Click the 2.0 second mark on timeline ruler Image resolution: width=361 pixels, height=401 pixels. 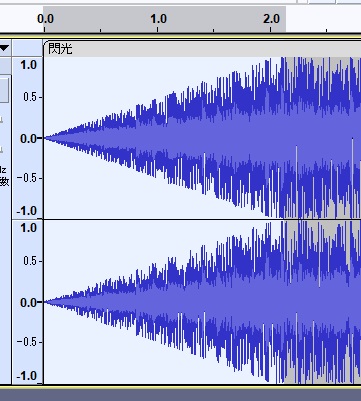(x=271, y=19)
